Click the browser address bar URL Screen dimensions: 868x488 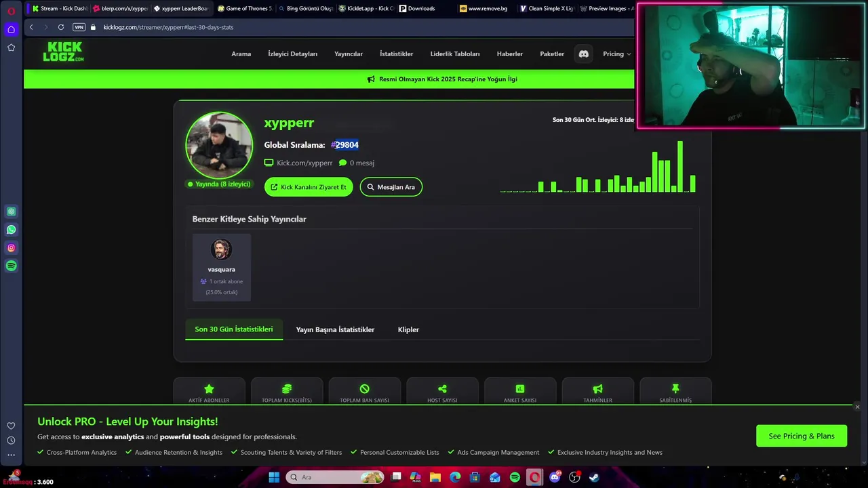coord(168,27)
